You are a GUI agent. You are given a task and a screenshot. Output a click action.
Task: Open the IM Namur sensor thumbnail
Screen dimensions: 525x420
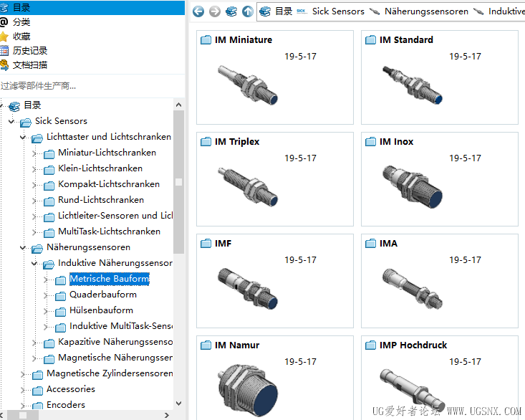click(248, 389)
